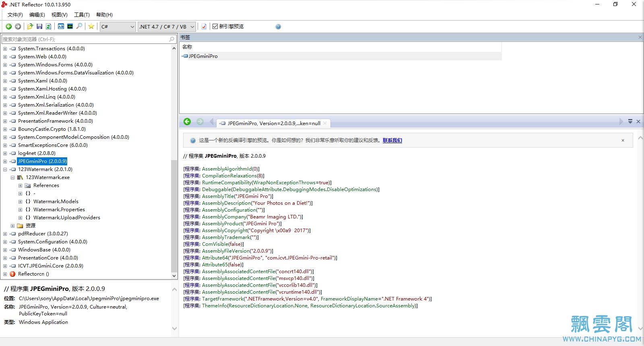This screenshot has height=346, width=644.
Task: Click the tree view vertical scrollbar thumb
Action: pos(174,216)
